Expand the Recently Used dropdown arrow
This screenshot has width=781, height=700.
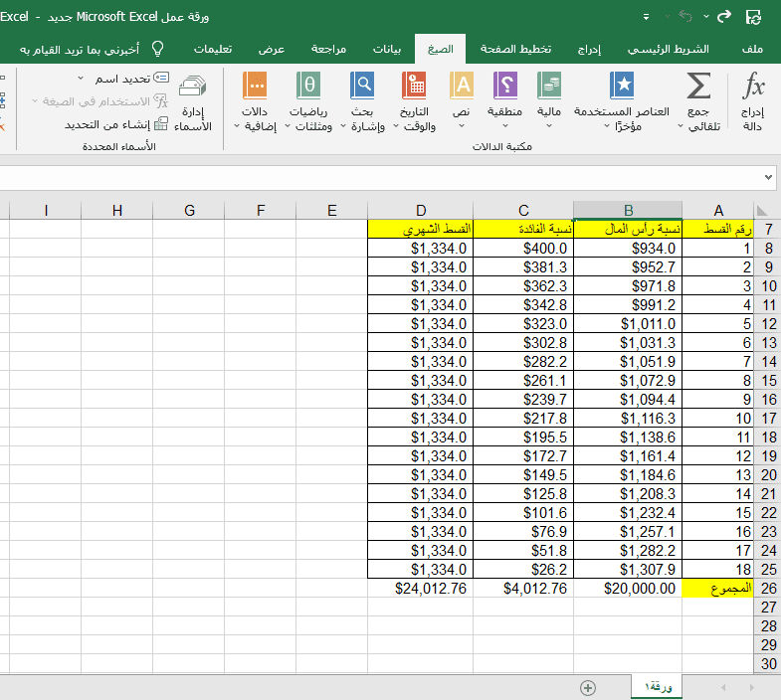(607, 126)
